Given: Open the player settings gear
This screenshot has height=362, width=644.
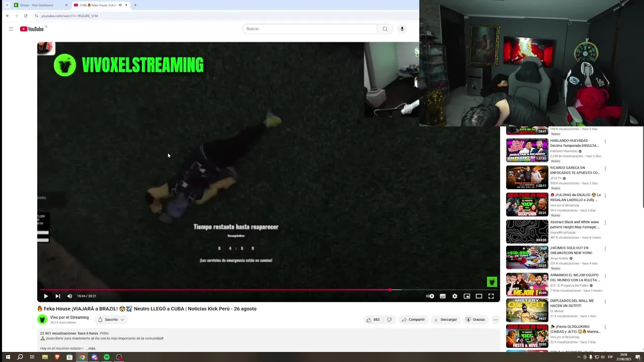Looking at the screenshot, I should click(455, 296).
